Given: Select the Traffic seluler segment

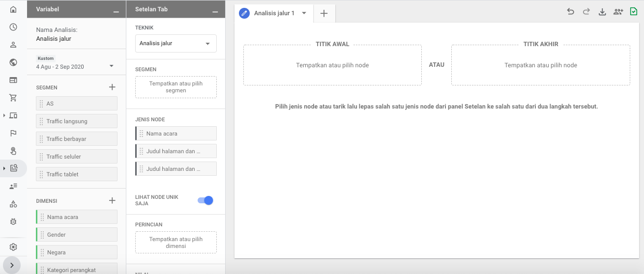Looking at the screenshot, I should [77, 157].
